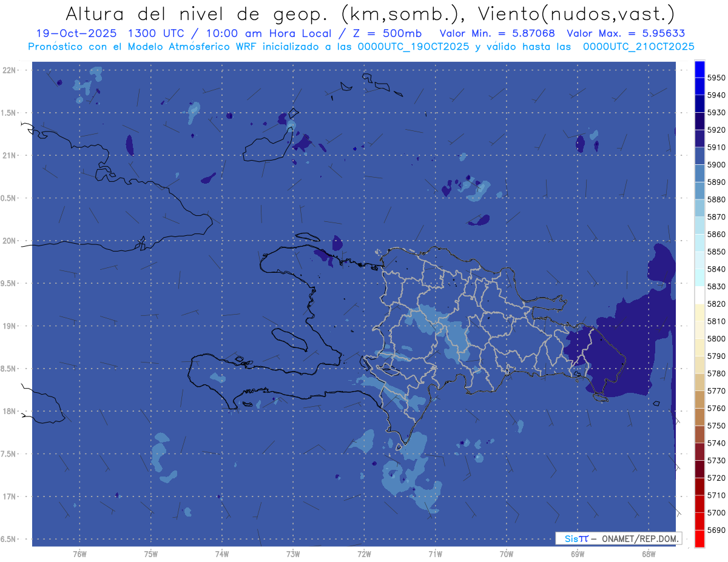Click the 22N latitude axis label

coord(9,70)
